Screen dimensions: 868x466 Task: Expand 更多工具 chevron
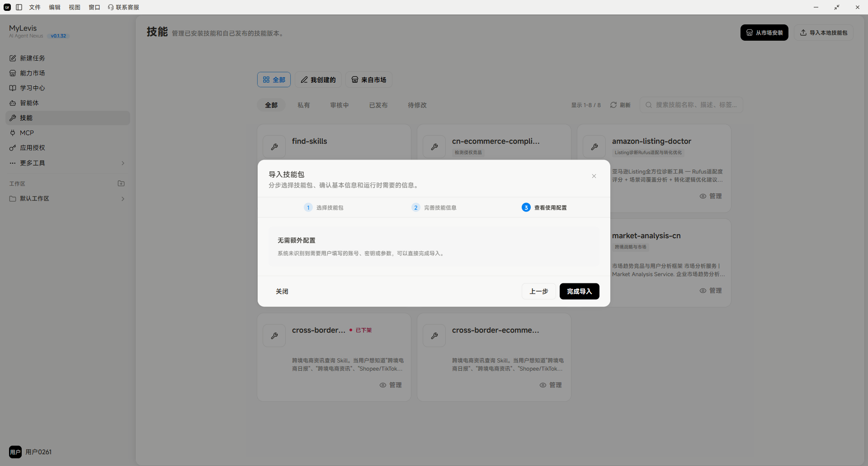123,163
